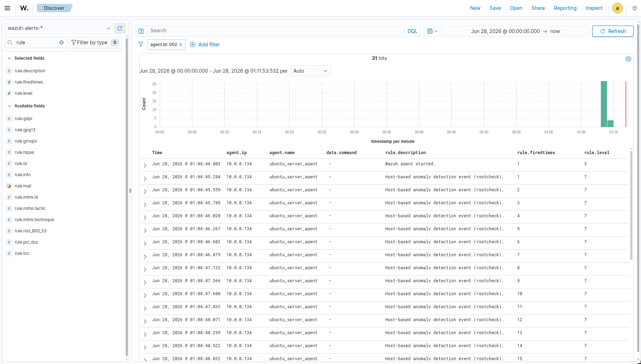
Task: Click the number icon of rule.firedtimes field
Action: 9,82
